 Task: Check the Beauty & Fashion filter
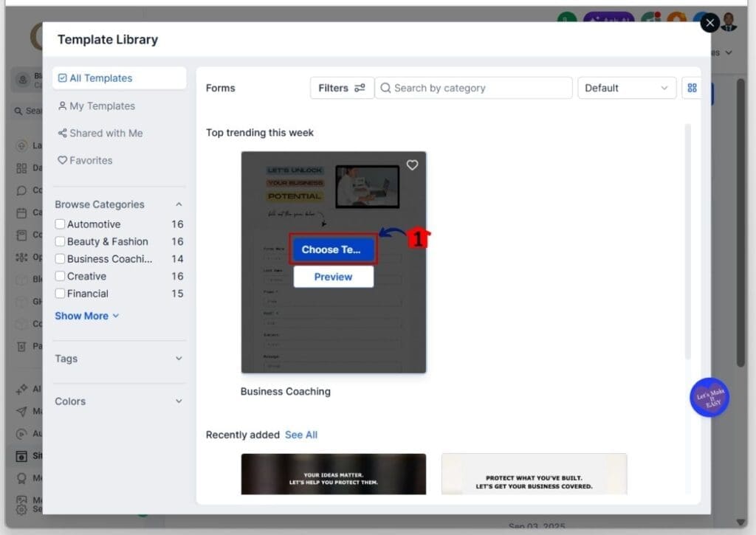[60, 241]
